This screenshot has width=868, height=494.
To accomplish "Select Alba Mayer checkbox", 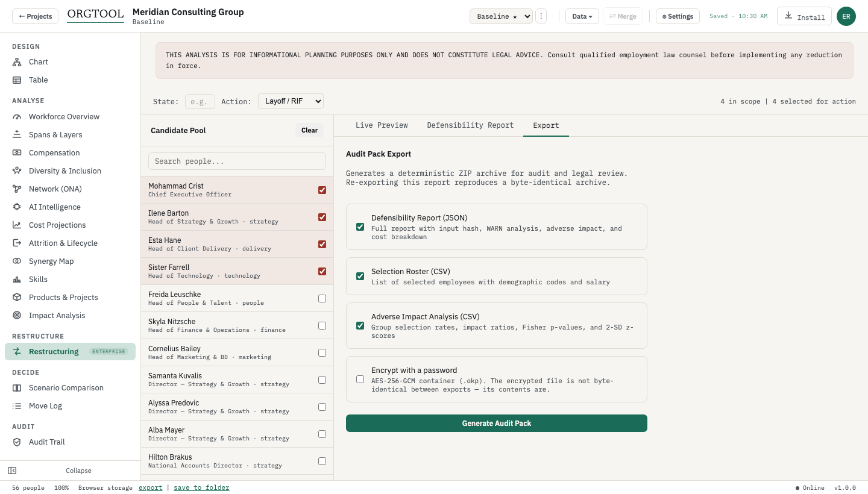I will pyautogui.click(x=322, y=434).
